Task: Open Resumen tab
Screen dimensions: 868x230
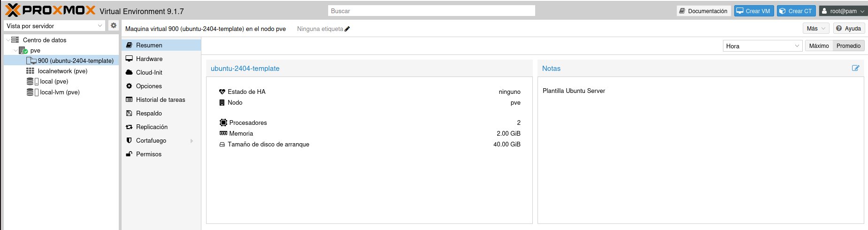Action: pos(161,45)
